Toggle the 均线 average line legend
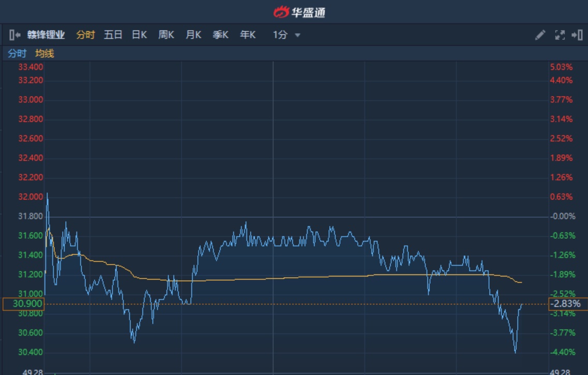Screen dimensions: 588x375 (x=45, y=53)
